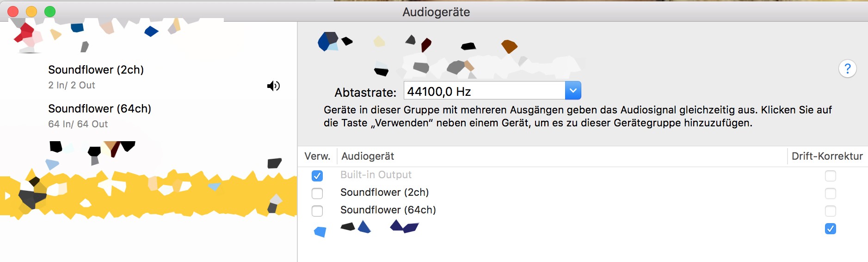Enable Drift-Korrektur for Soundflower (64ch) row
This screenshot has width=868, height=262.
[831, 211]
